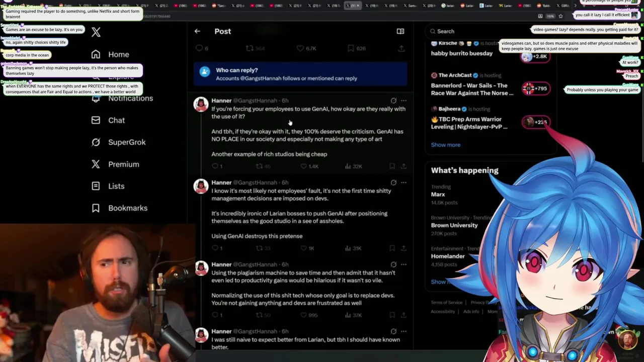Open Lists from the sidebar
The height and width of the screenshot is (362, 644).
pos(108,186)
